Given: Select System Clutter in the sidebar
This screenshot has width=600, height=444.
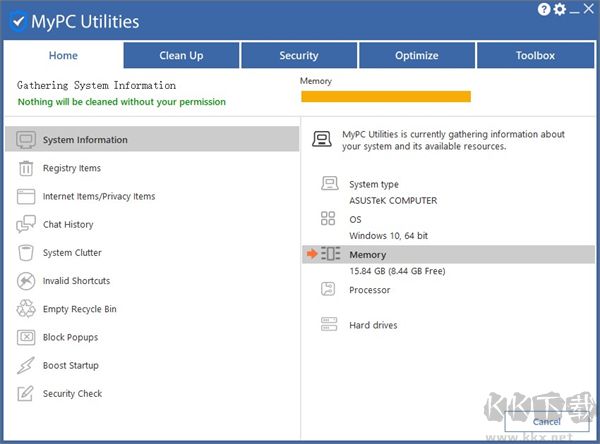Looking at the screenshot, I should tap(72, 253).
